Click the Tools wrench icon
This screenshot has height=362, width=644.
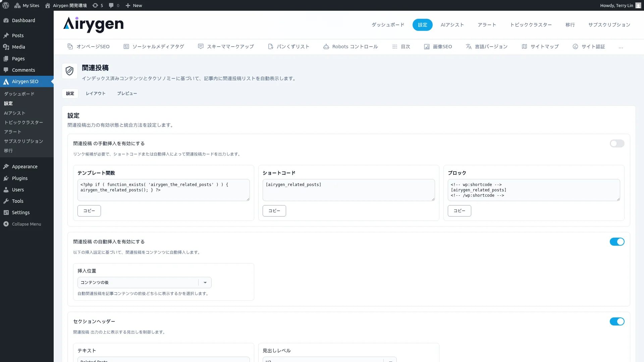click(6, 201)
